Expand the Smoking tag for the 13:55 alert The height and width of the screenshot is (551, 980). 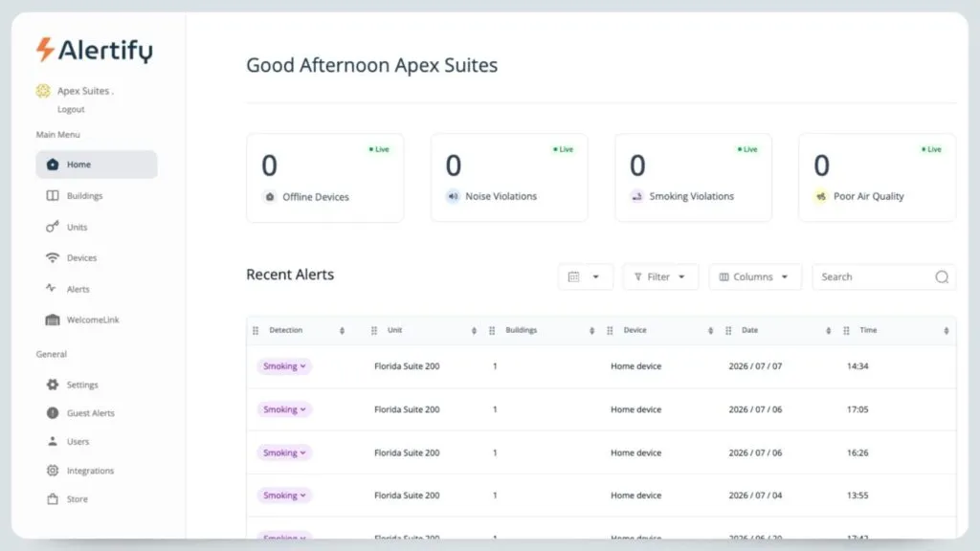tap(284, 496)
